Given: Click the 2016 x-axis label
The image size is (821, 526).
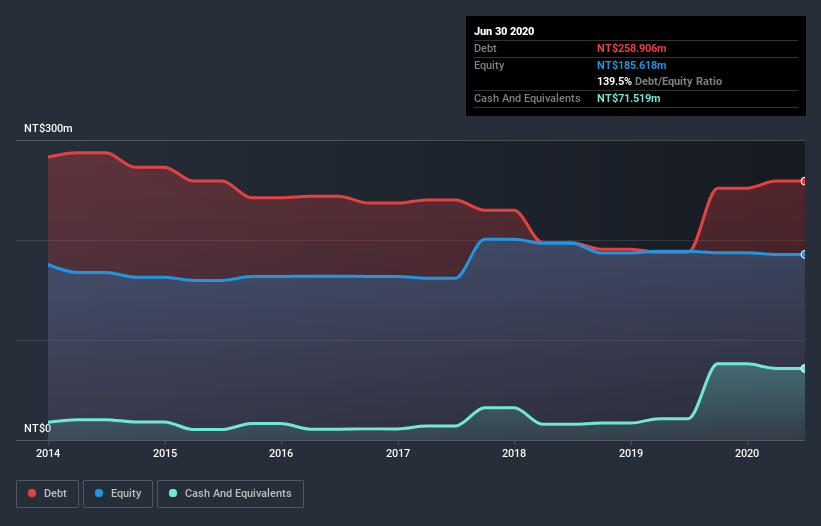Looking at the screenshot, I should coord(281,453).
